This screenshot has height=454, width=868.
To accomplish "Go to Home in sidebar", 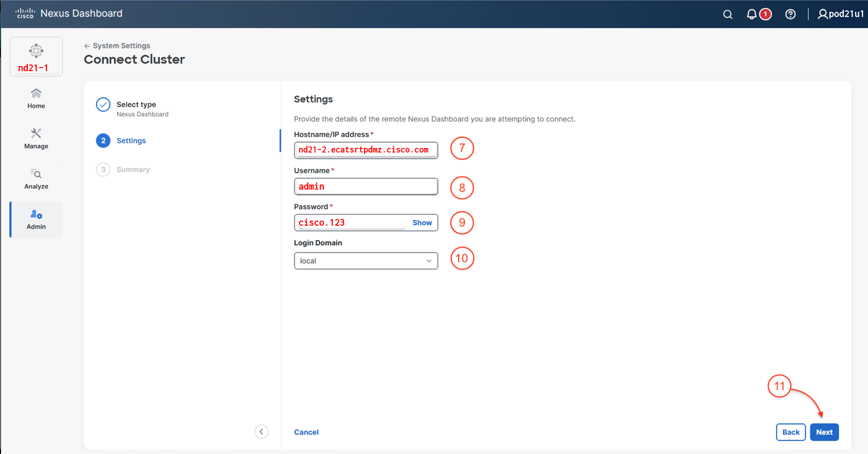I will click(36, 98).
